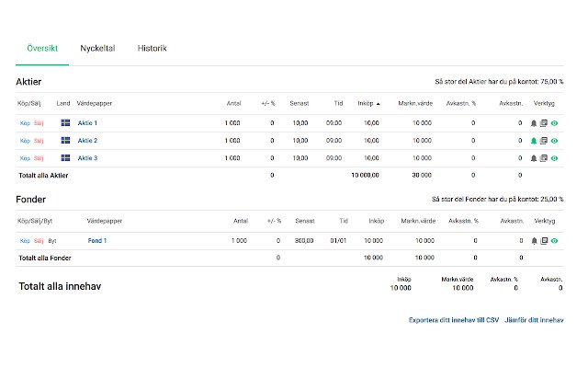Set a bell alert for Fond 1
588x368 pixels.
[x=535, y=241]
